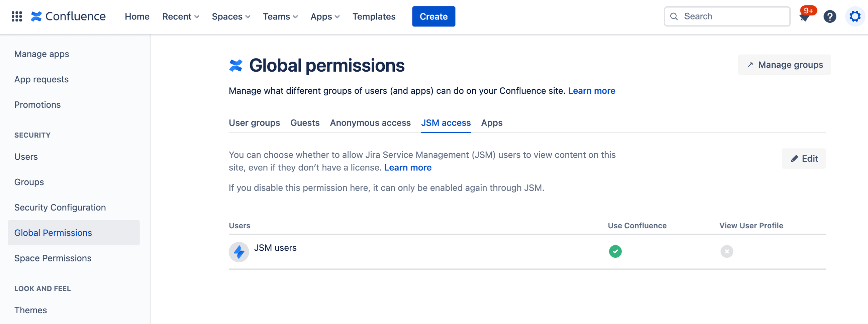
Task: Open the help question mark icon
Action: click(830, 16)
